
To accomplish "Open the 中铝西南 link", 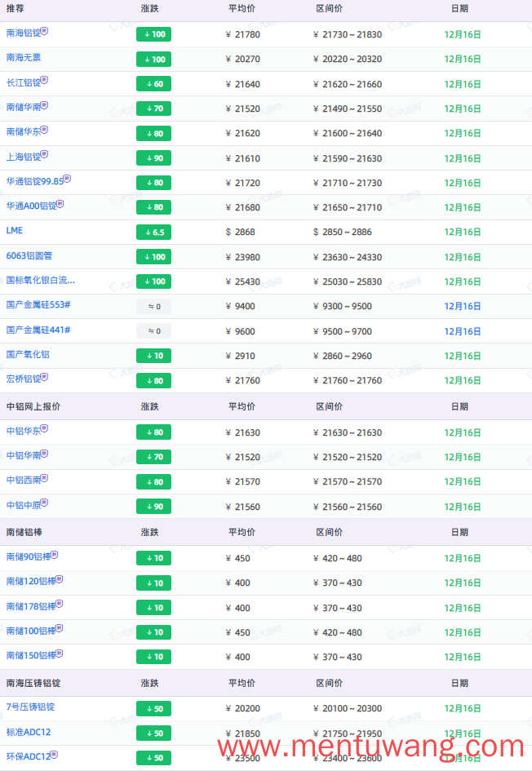I will tap(23, 481).
